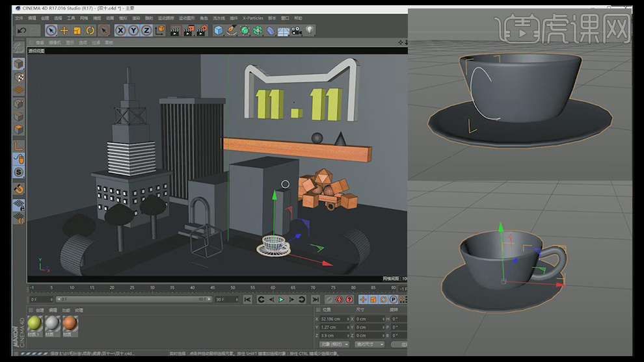Switch to Points mode
644x362 pixels.
(18, 103)
